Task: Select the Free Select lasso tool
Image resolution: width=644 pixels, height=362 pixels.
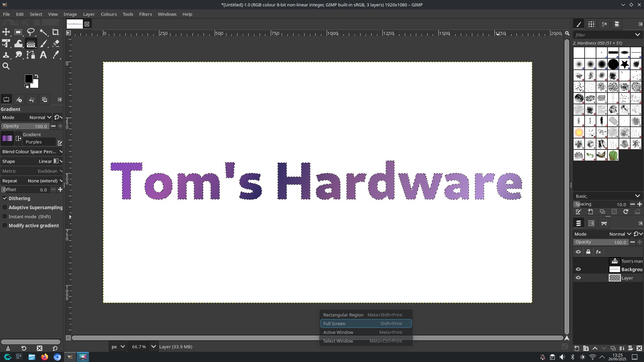Action: (x=31, y=32)
